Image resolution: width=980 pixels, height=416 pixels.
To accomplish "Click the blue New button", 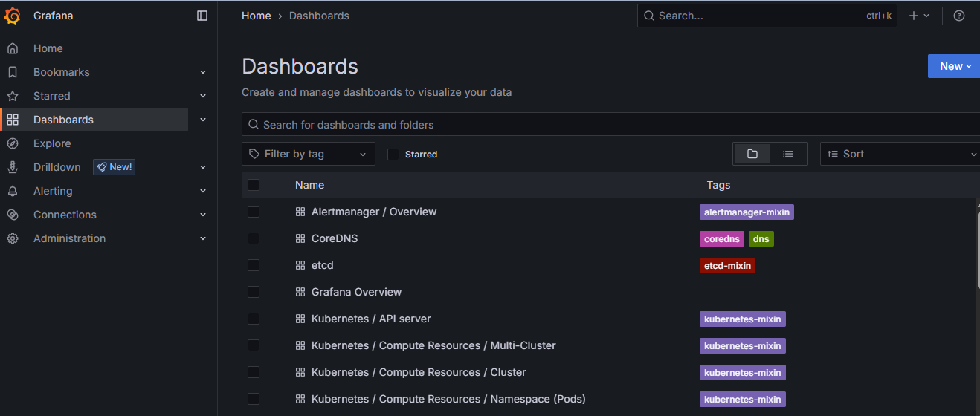I will [x=954, y=66].
